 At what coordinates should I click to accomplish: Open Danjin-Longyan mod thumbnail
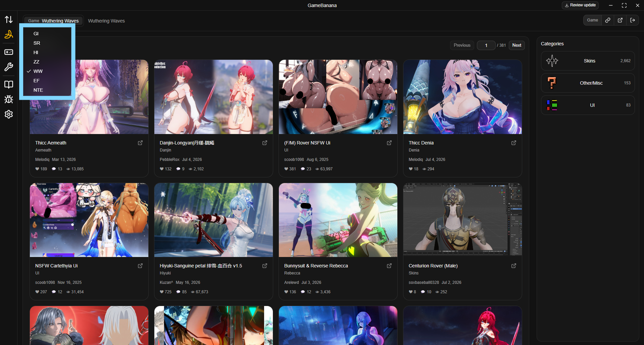click(x=213, y=97)
